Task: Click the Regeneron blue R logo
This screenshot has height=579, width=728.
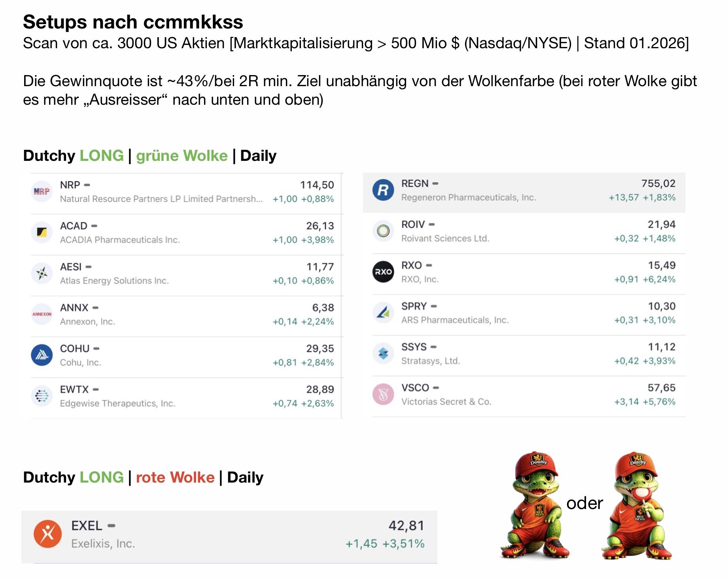Action: 383,190
